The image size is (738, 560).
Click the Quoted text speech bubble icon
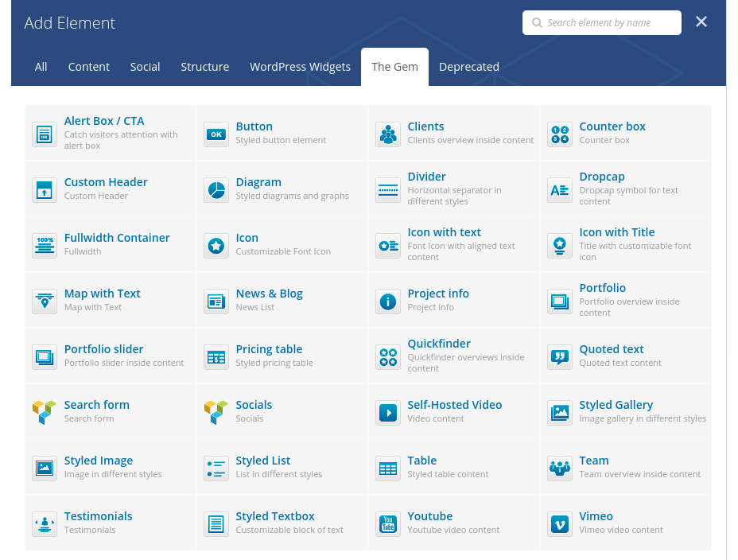tap(560, 357)
